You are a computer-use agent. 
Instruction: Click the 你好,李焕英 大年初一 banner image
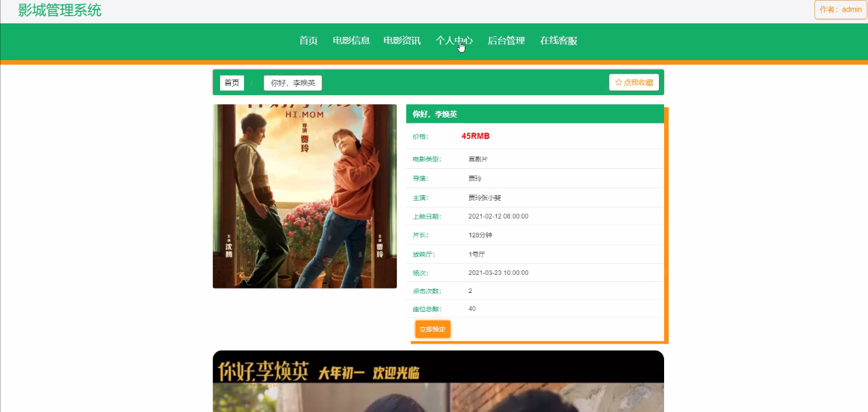(438, 381)
